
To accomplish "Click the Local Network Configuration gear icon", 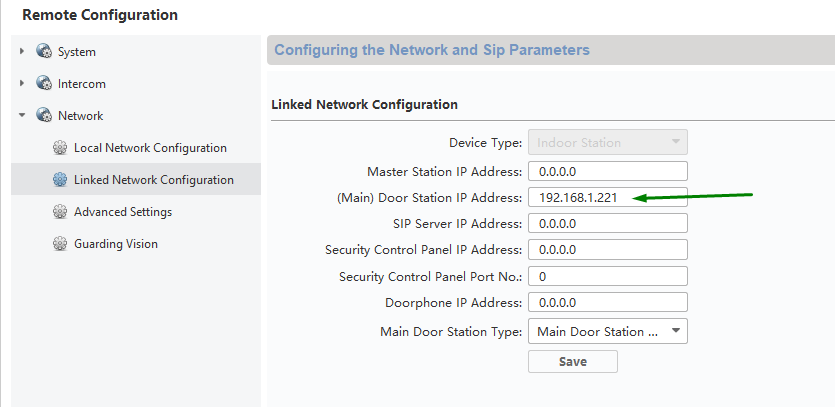I will [x=60, y=148].
